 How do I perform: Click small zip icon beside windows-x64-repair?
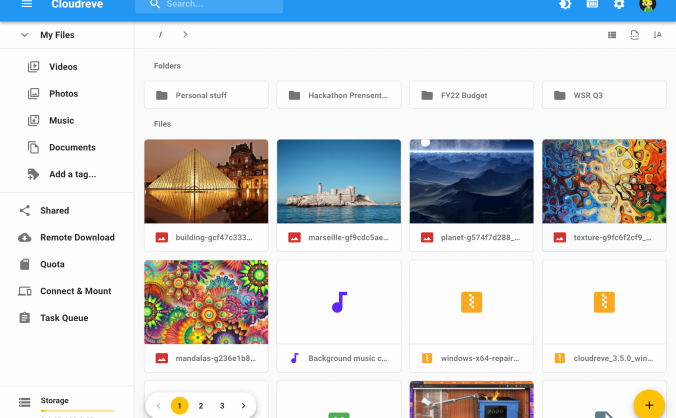[427, 358]
